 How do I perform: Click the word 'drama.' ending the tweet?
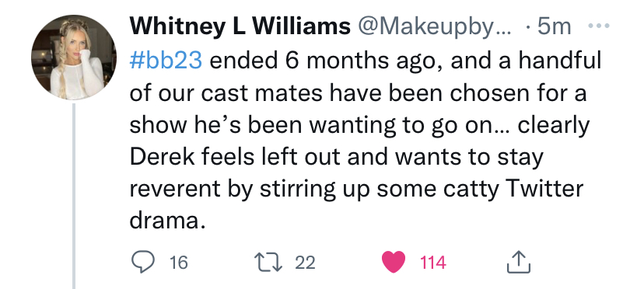point(167,221)
